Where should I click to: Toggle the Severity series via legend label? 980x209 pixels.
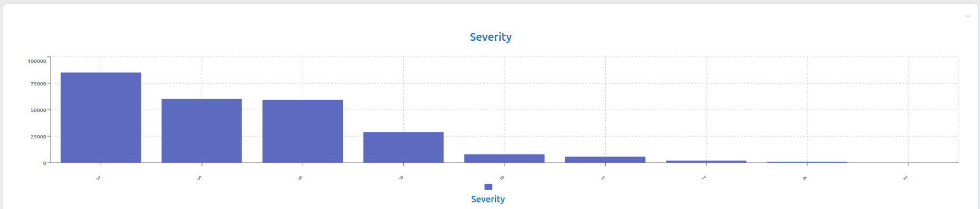[x=488, y=199]
